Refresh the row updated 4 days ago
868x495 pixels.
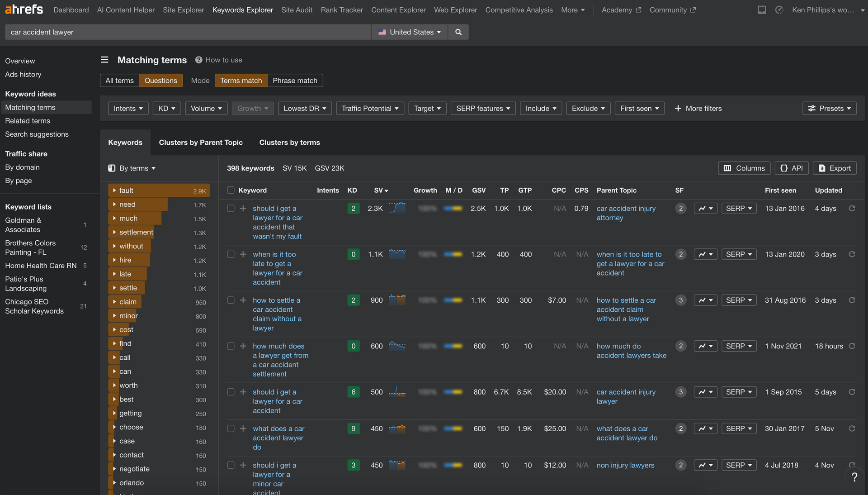[852, 209]
